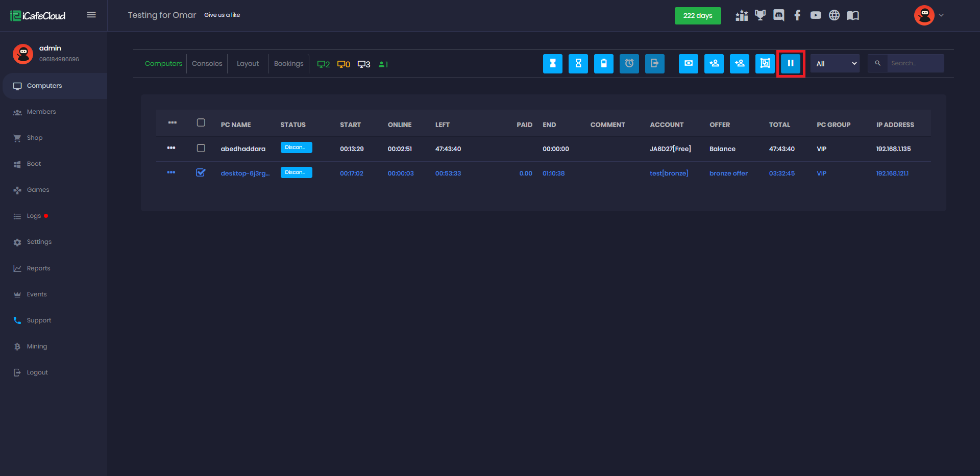The height and width of the screenshot is (476, 980).
Task: Open the Discord icon in the header
Action: click(778, 15)
